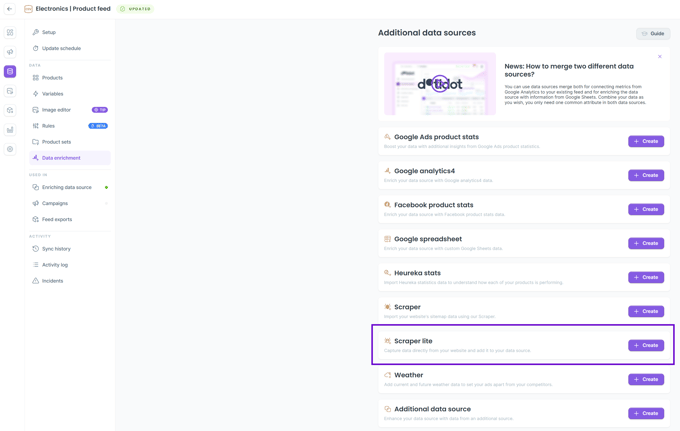The height and width of the screenshot is (431, 680).
Task: Open settings gear icon in left rail
Action: pos(10,149)
